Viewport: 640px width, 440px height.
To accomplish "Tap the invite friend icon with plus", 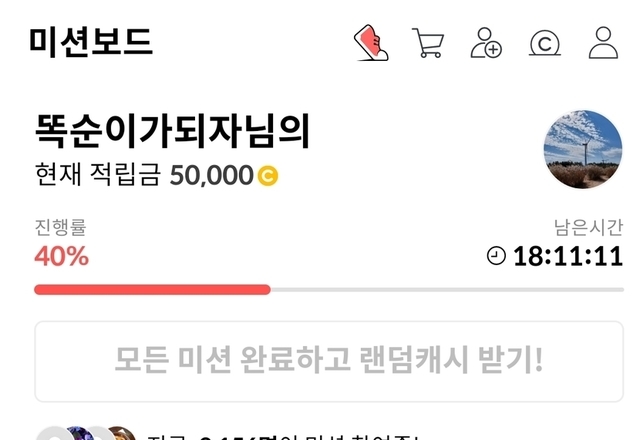I will click(486, 43).
